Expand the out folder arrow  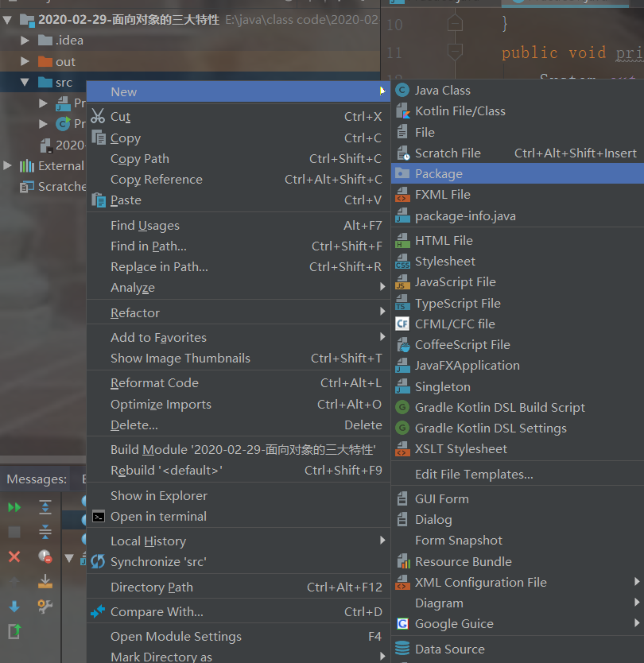25,61
